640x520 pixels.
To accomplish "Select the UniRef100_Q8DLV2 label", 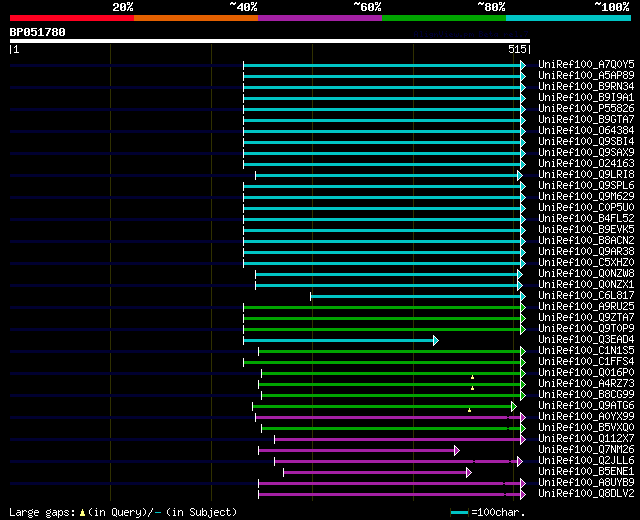I will tap(586, 493).
